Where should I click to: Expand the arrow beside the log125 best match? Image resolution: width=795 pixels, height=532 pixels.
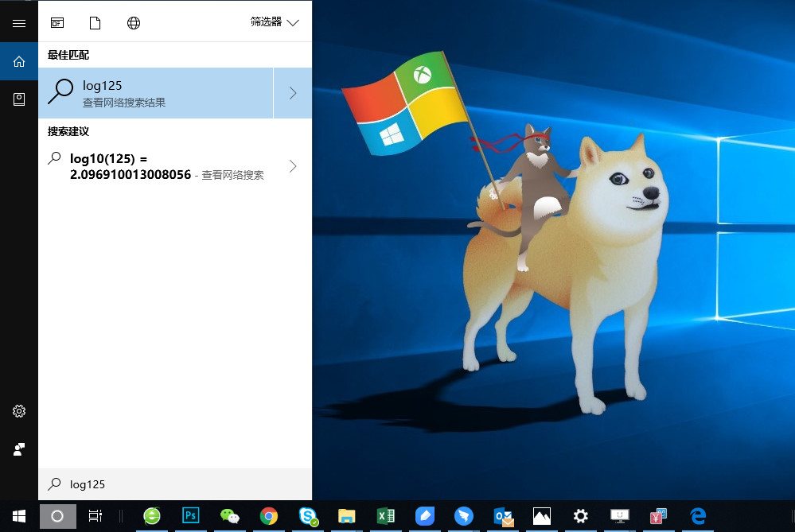pyautogui.click(x=293, y=93)
